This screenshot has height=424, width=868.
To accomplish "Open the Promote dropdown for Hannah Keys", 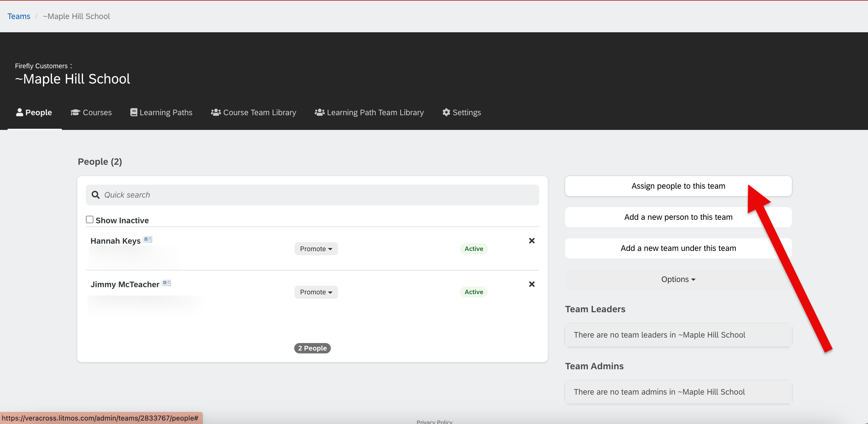I will point(316,249).
